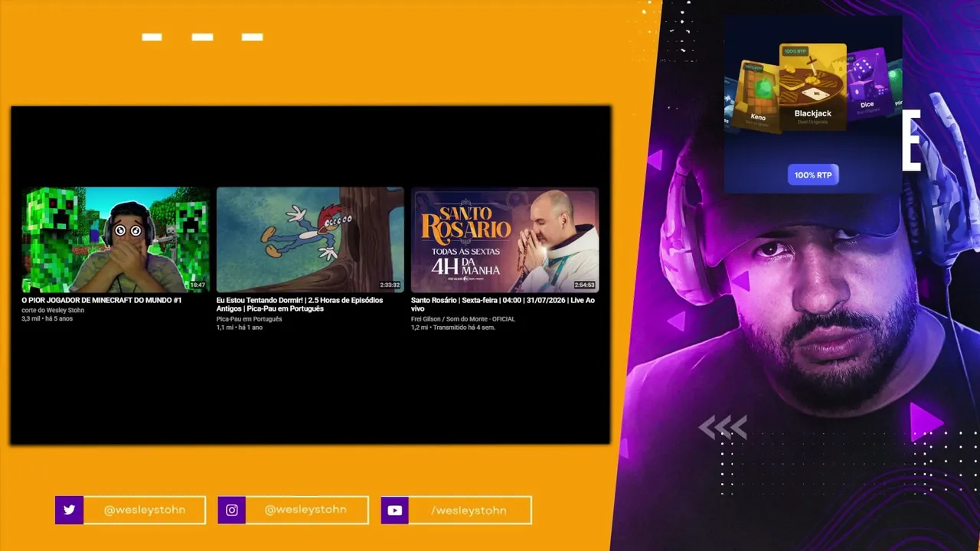
Task: Open the Minecraft creeper video thumbnail
Action: click(x=116, y=240)
